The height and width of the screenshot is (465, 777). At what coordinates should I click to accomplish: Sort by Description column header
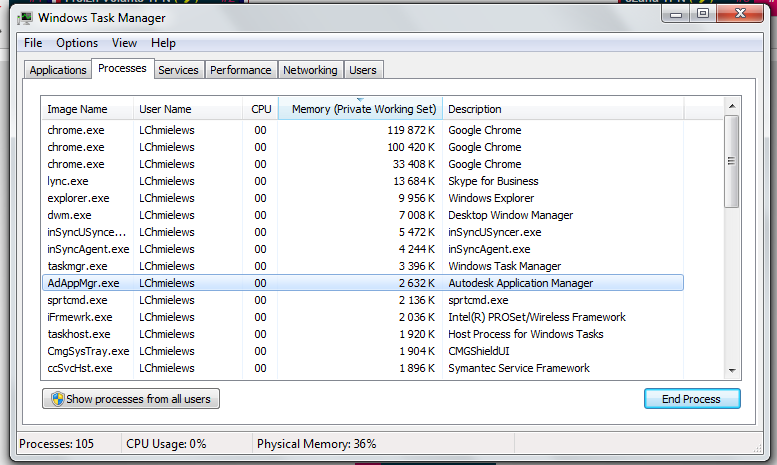(563, 109)
